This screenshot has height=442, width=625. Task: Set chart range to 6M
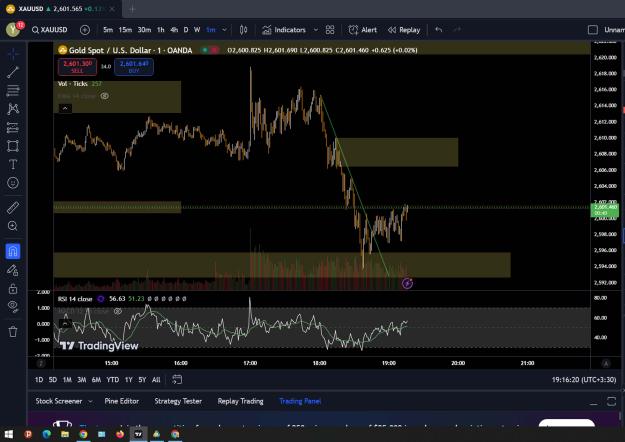(96, 380)
